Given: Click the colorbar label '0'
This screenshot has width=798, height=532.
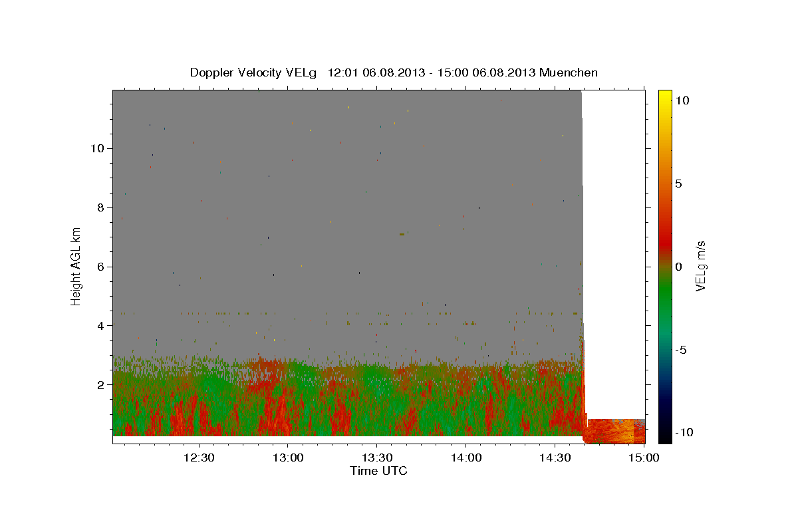Looking at the screenshot, I should tap(678, 267).
